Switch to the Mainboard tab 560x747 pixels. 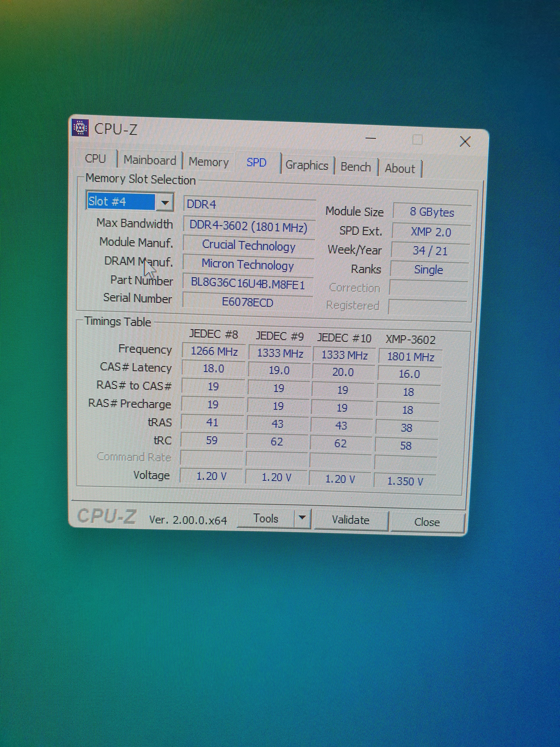[150, 160]
